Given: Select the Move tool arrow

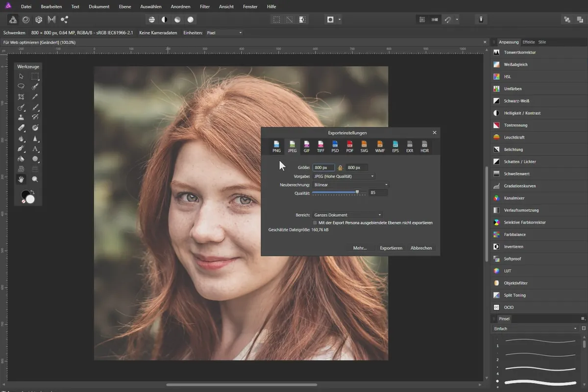Looking at the screenshot, I should click(x=21, y=76).
